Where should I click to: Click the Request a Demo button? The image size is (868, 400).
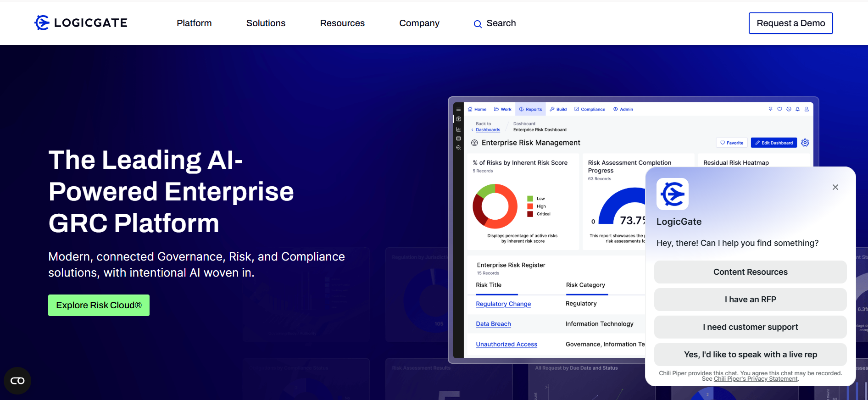pyautogui.click(x=791, y=23)
